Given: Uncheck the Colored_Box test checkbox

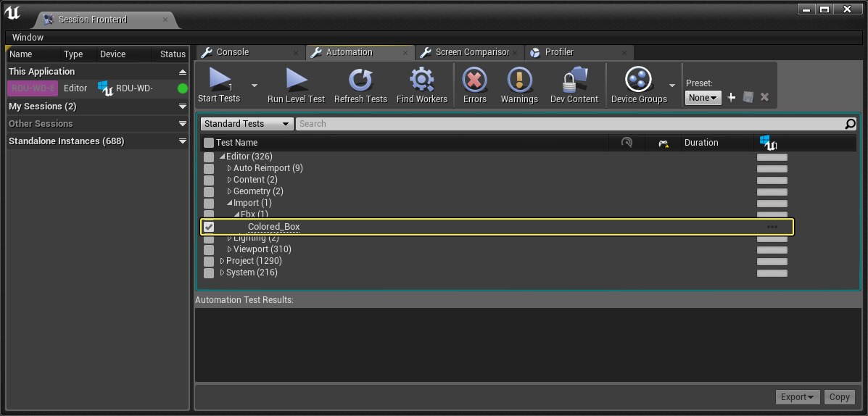Looking at the screenshot, I should pos(209,227).
